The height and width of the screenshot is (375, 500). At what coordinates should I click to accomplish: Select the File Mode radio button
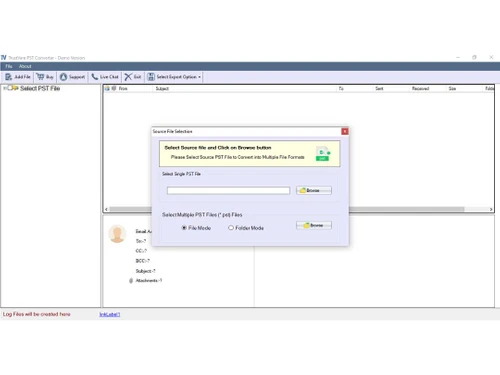coord(184,228)
